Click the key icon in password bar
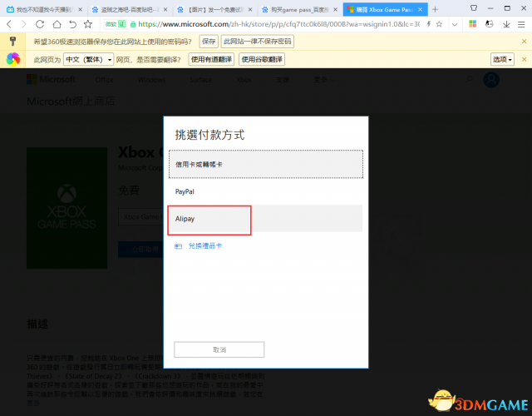 coord(12,41)
